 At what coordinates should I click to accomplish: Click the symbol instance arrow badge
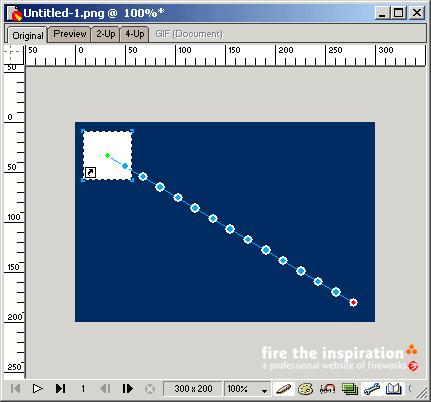(x=90, y=172)
